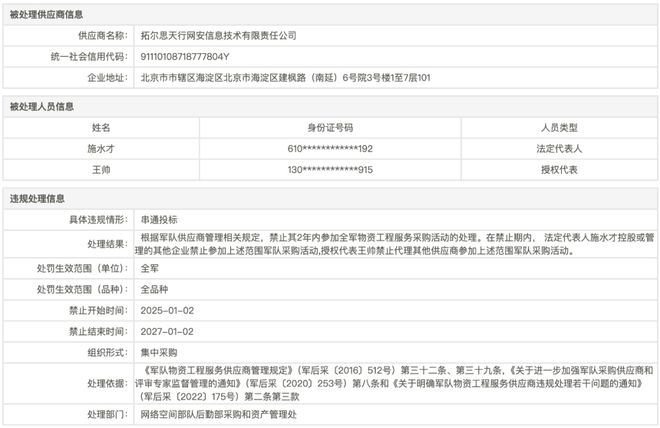Click the 处理结果 label

coord(108,244)
